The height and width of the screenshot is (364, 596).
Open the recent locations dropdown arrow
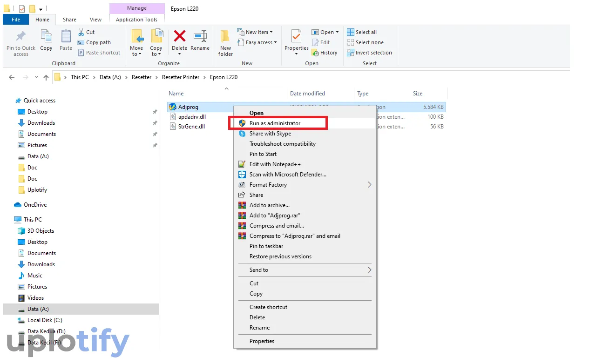coord(36,78)
